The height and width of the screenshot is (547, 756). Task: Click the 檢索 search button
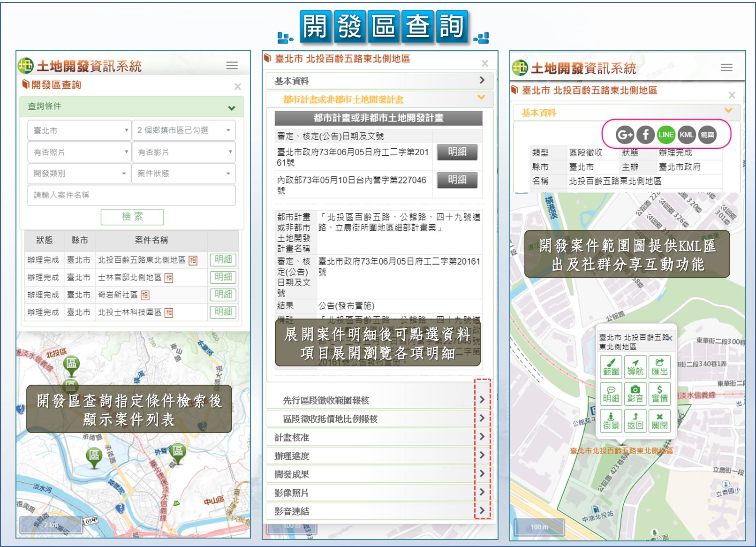(x=132, y=217)
